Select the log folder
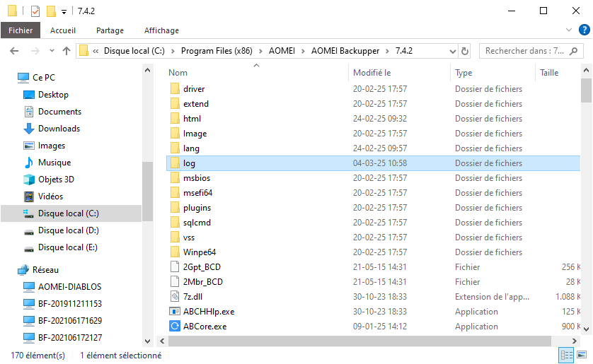This screenshot has width=593, height=364. pyautogui.click(x=373, y=163)
